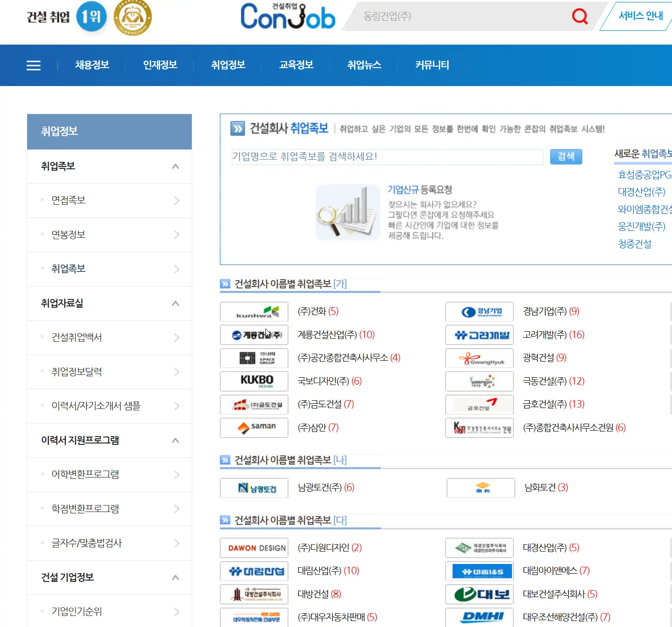Open the 대경산업(주) link in new list
672x627 pixels.
point(641,192)
